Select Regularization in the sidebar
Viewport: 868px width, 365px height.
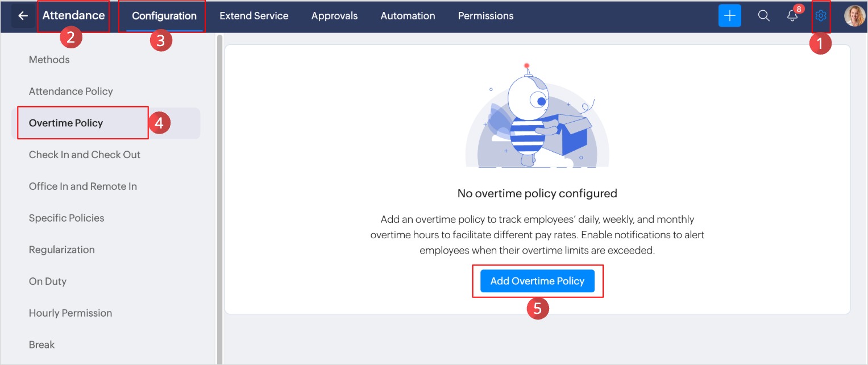62,250
